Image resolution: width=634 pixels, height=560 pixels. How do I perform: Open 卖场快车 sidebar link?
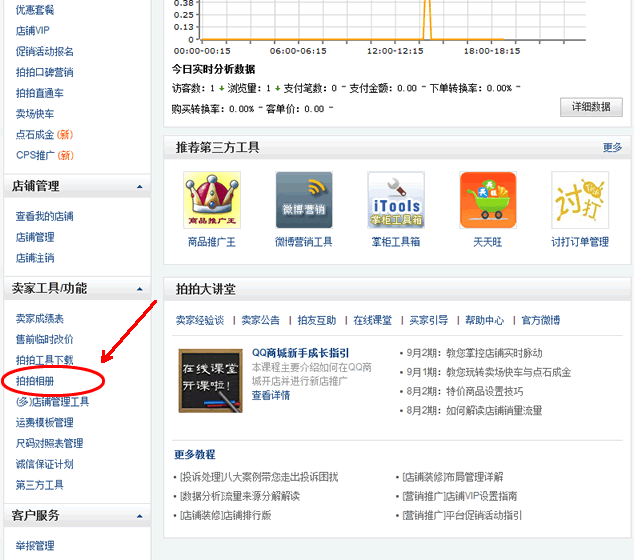point(35,114)
